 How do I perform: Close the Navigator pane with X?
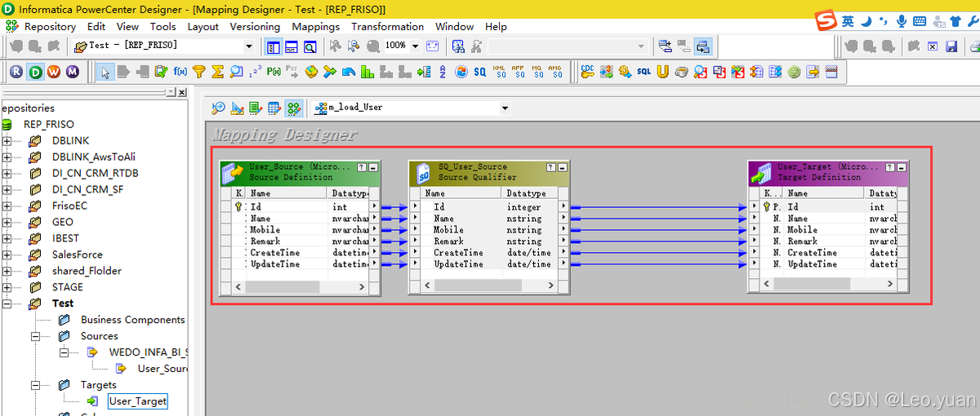click(x=181, y=93)
